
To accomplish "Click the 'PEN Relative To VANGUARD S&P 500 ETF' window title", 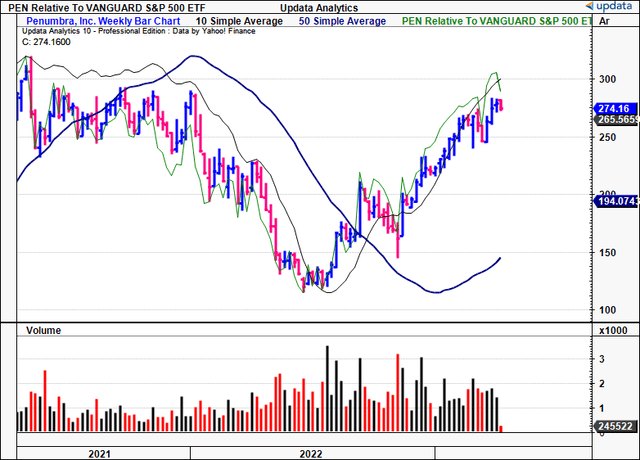I will [x=107, y=8].
